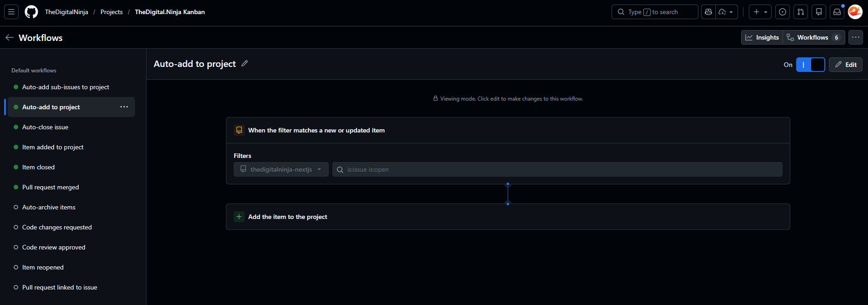
Task: Select Auto-add sub-issues to project workflow
Action: (x=71, y=87)
